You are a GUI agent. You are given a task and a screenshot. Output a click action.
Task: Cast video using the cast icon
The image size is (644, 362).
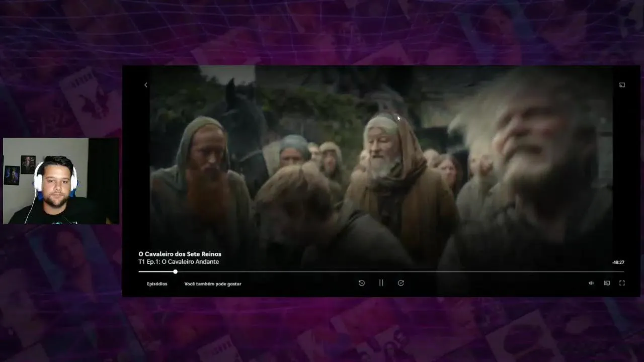622,85
